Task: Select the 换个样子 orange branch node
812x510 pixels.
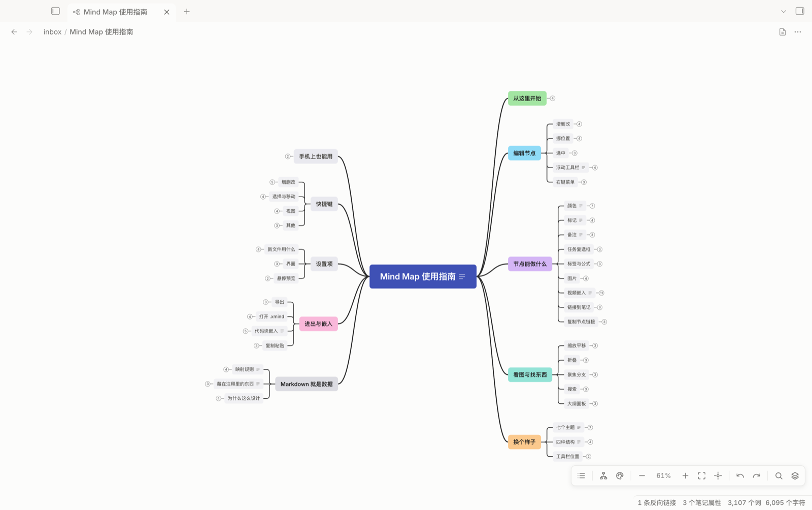Action: click(x=524, y=442)
